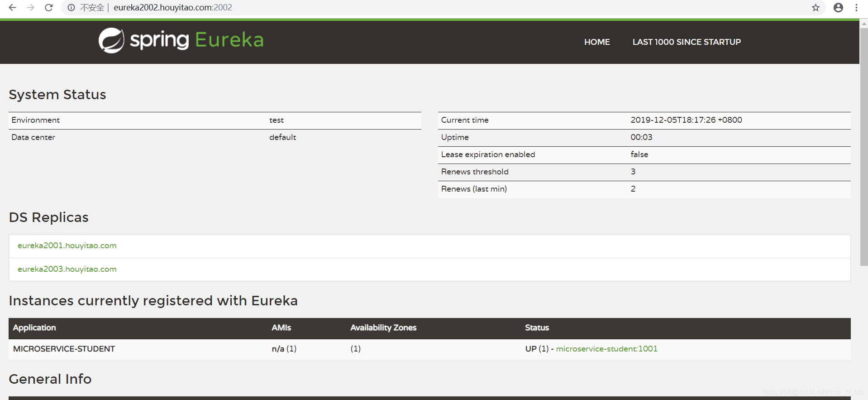Click the Instances currently registered with Eureka heading
This screenshot has width=868, height=400.
(x=153, y=301)
